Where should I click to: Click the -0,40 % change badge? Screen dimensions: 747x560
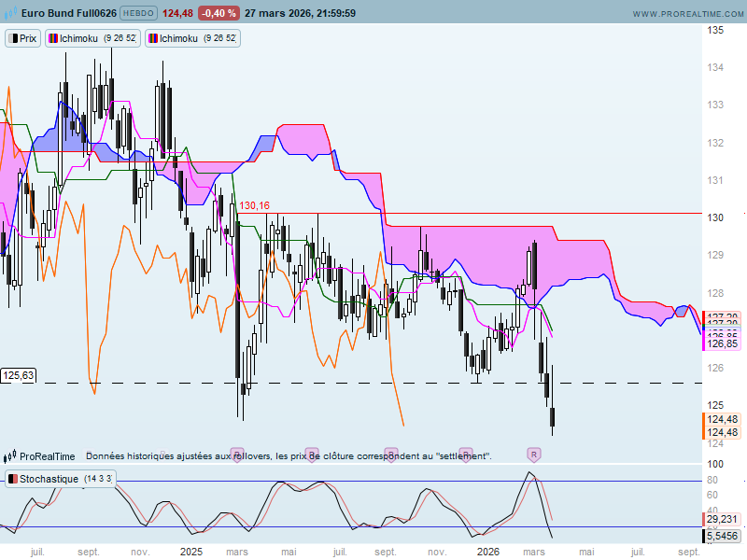[x=218, y=13]
